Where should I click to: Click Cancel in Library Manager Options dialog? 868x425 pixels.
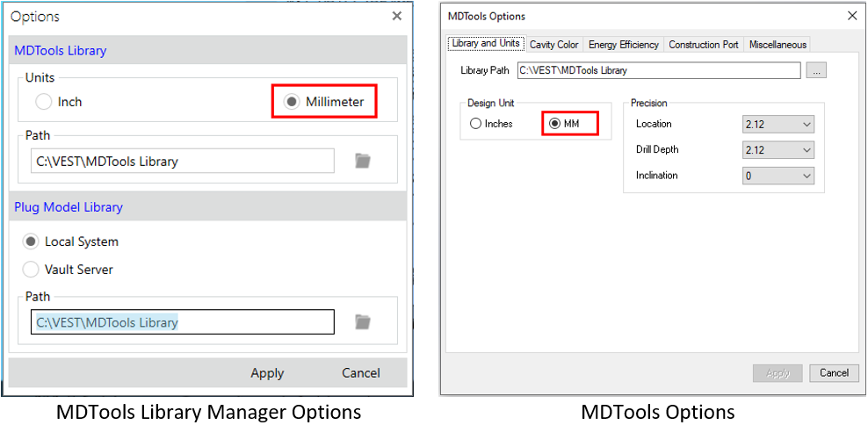point(361,373)
